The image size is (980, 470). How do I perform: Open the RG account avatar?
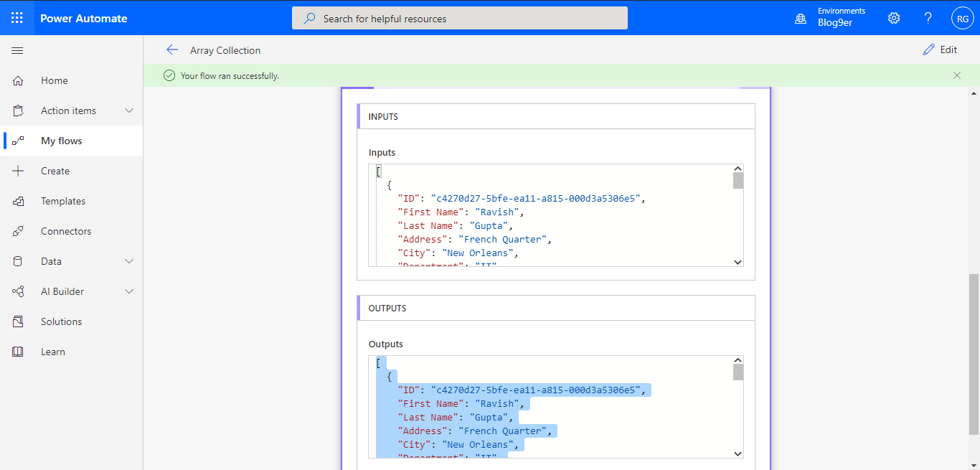(x=962, y=19)
